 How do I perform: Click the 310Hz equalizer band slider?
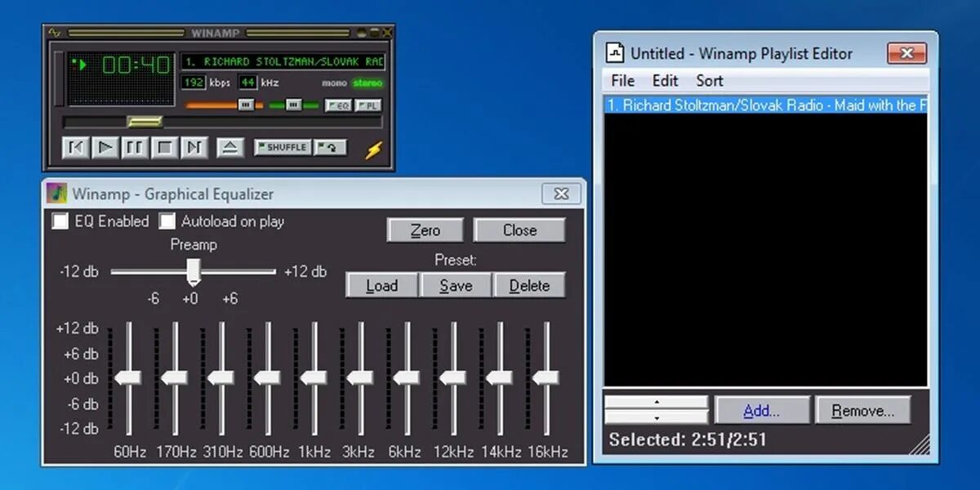[x=221, y=379]
